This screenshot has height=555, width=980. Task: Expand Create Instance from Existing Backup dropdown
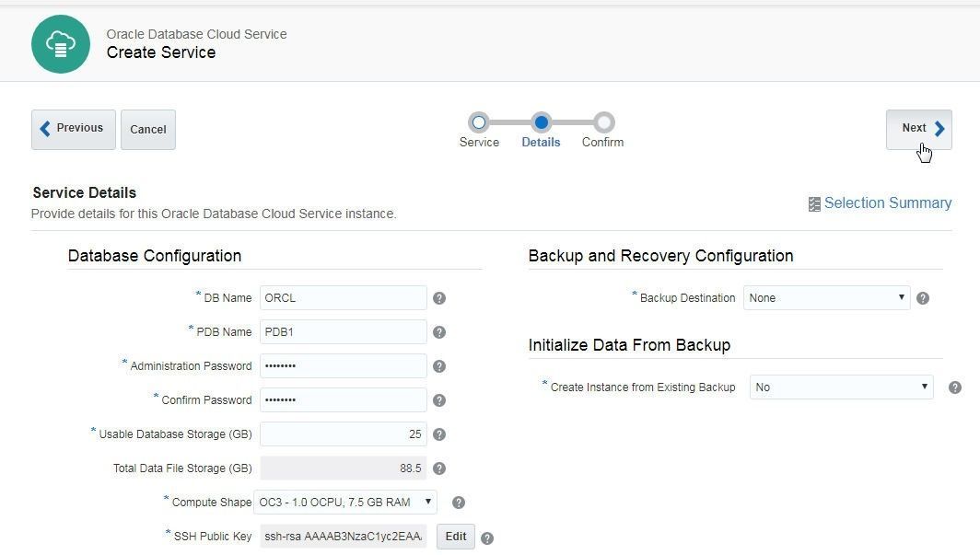tap(841, 387)
